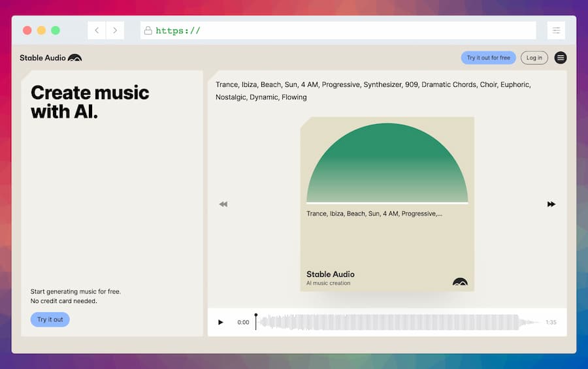Minimize window with yellow traffic light button
The height and width of the screenshot is (369, 588).
41,31
